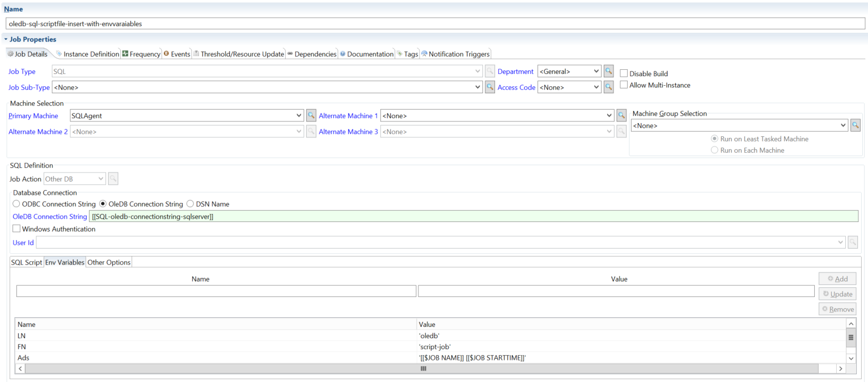Enable the Disable Build checkbox
Image resolution: width=868 pixels, height=382 pixels.
tap(624, 73)
